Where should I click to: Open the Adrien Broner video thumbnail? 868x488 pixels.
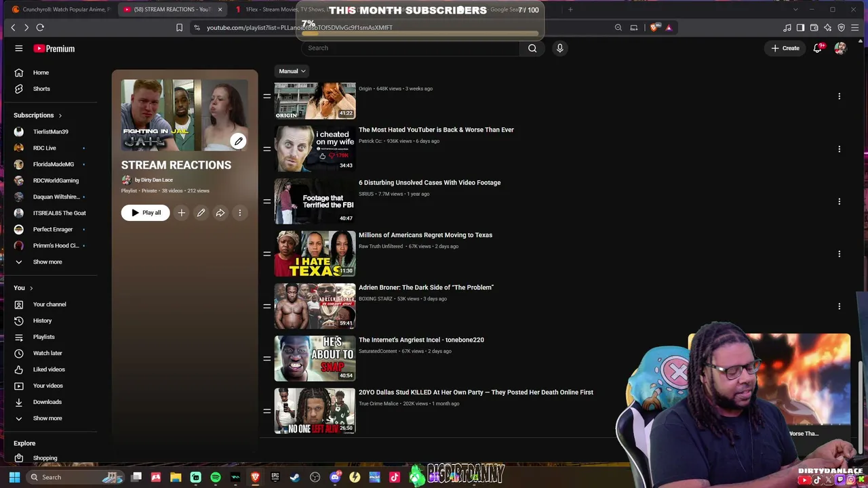click(x=315, y=306)
